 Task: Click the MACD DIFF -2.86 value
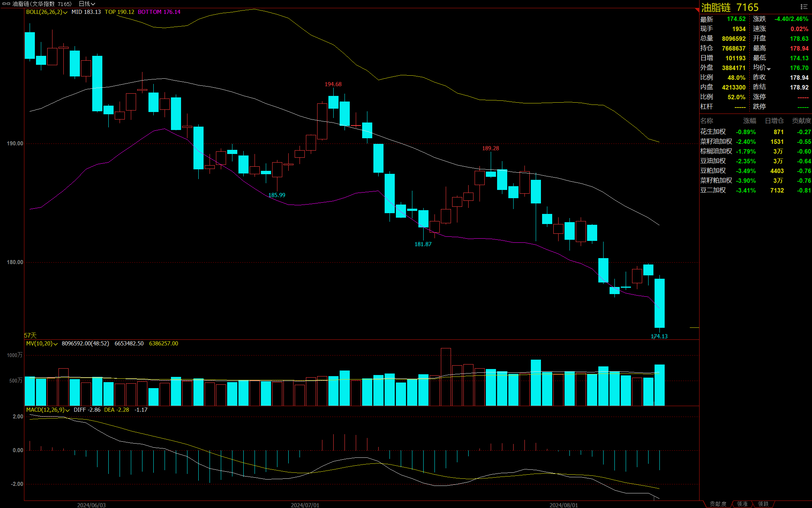pos(87,410)
